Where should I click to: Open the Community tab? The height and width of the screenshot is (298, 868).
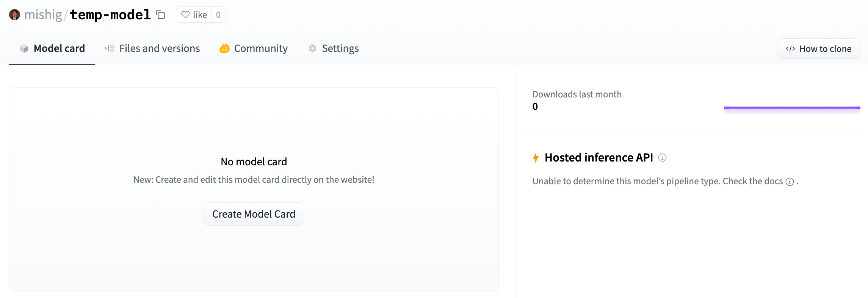(261, 49)
